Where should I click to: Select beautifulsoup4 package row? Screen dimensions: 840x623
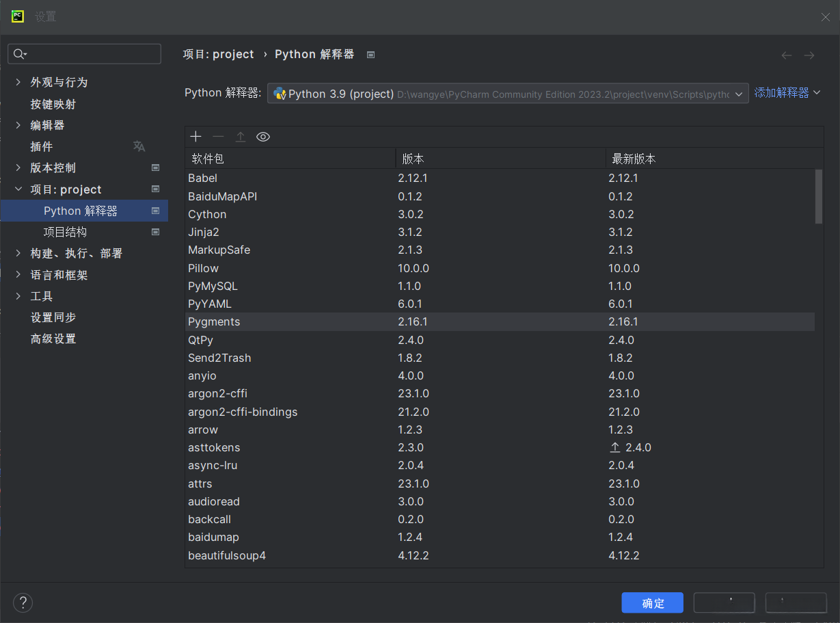pyautogui.click(x=500, y=555)
